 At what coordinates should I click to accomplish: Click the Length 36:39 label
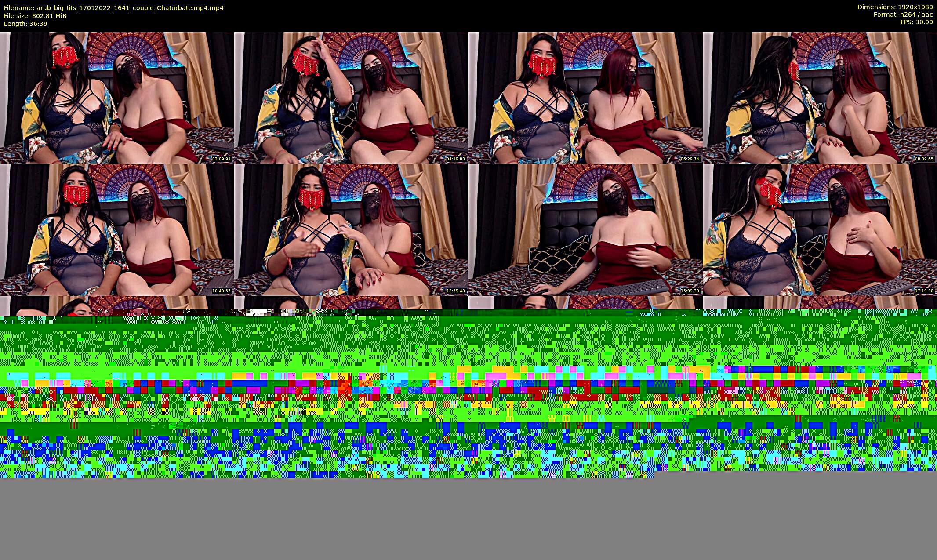25,23
